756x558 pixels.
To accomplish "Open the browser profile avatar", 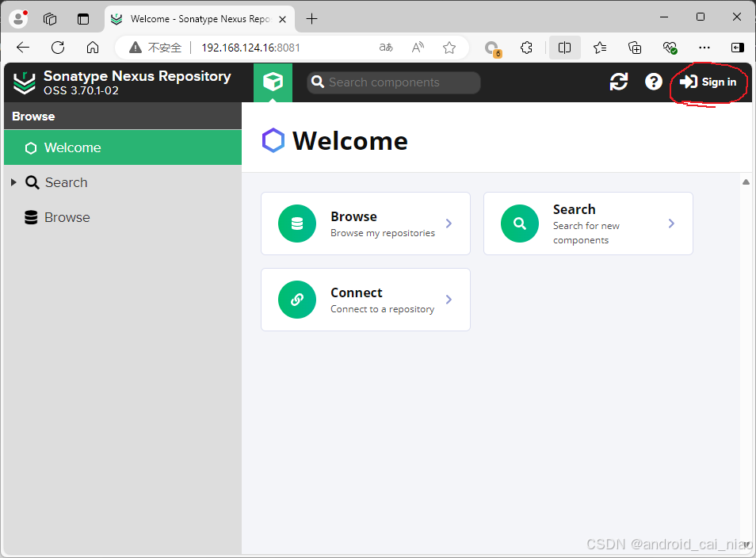I will click(x=18, y=19).
